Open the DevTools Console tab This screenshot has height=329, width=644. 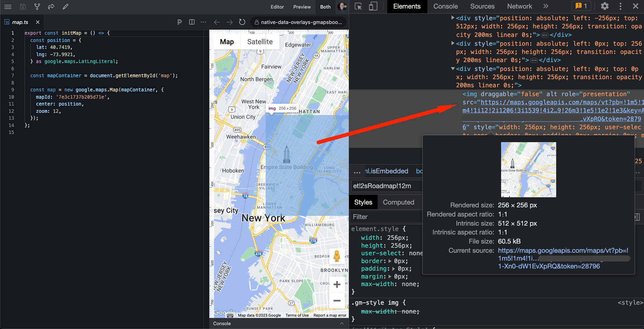point(445,6)
